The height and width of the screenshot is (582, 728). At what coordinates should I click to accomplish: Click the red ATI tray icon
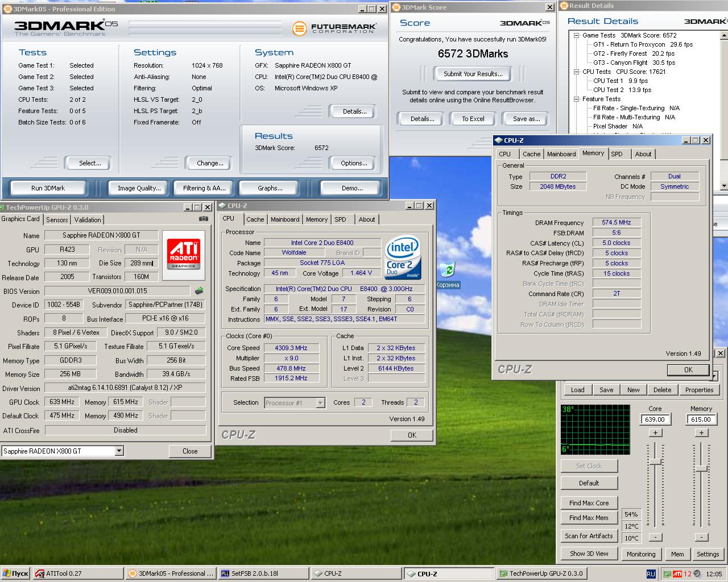pos(677,573)
